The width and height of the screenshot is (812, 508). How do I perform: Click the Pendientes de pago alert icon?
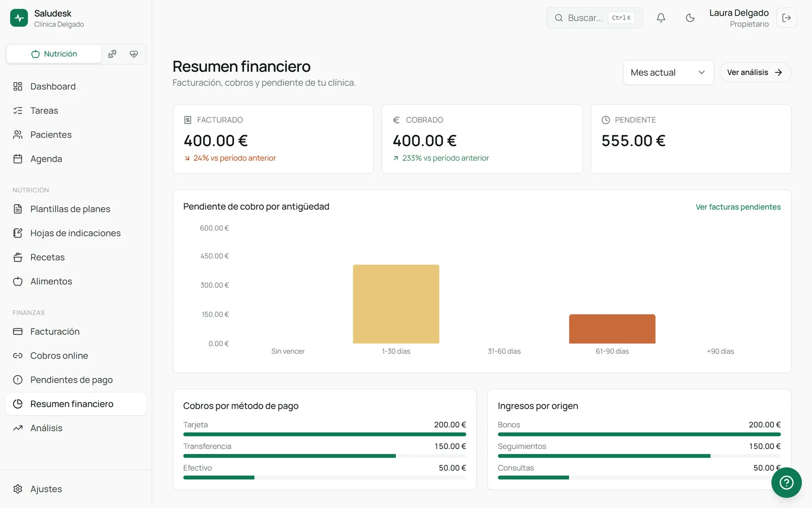[x=18, y=379]
